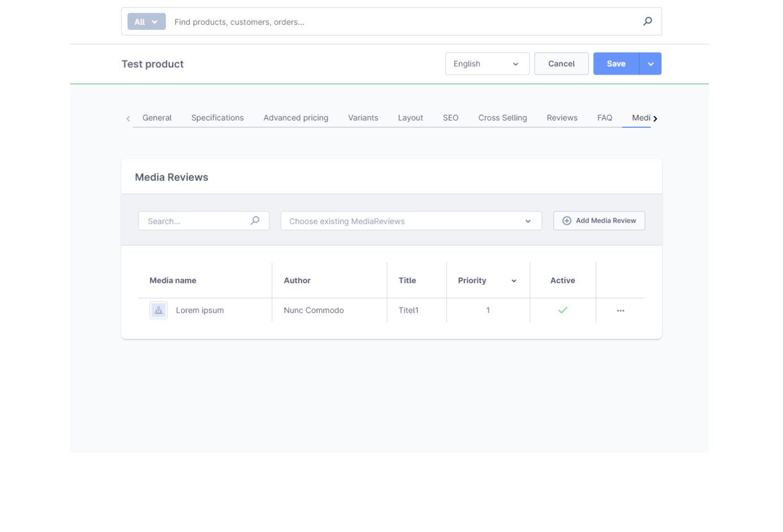This screenshot has height=532, width=783.
Task: Open the Choose existing MediaReviews dropdown
Action: pyautogui.click(x=411, y=221)
